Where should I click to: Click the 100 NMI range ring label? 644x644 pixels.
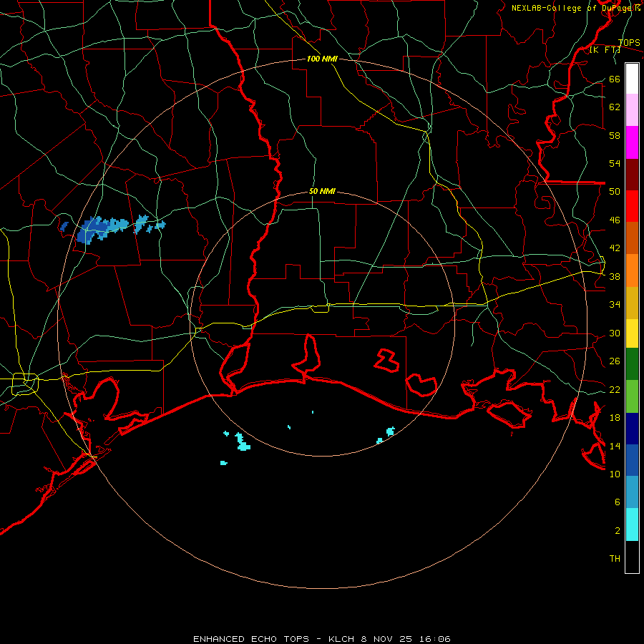tap(322, 59)
